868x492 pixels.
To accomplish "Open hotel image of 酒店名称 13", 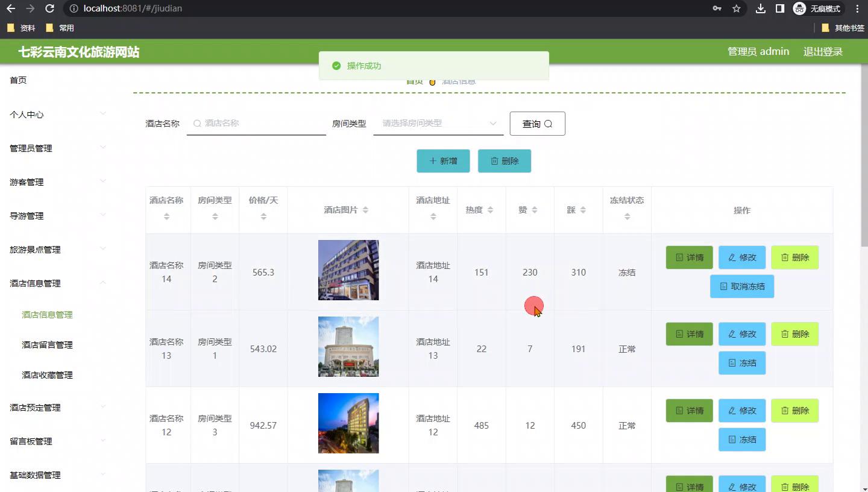I will pos(348,347).
